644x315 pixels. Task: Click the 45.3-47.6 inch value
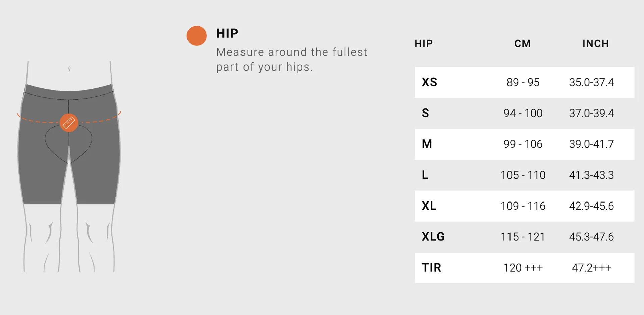591,237
